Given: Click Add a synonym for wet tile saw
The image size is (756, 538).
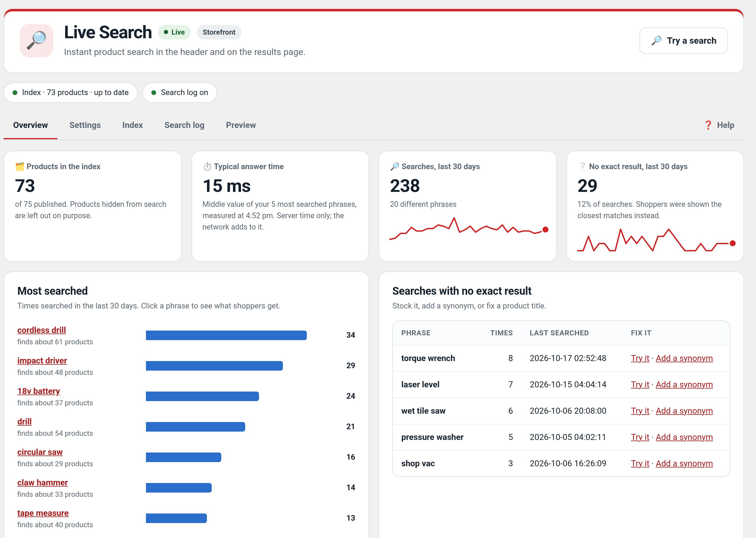Looking at the screenshot, I should [684, 411].
